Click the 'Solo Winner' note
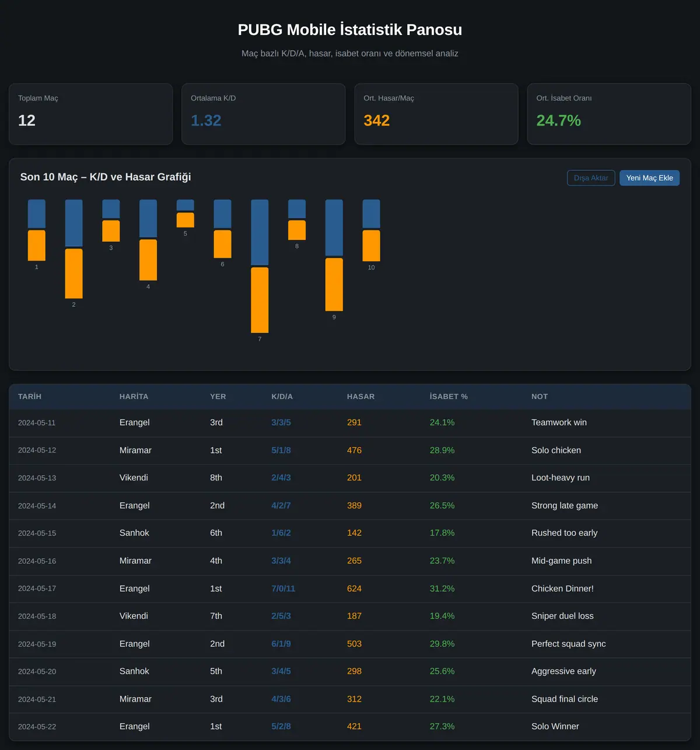 [555, 726]
